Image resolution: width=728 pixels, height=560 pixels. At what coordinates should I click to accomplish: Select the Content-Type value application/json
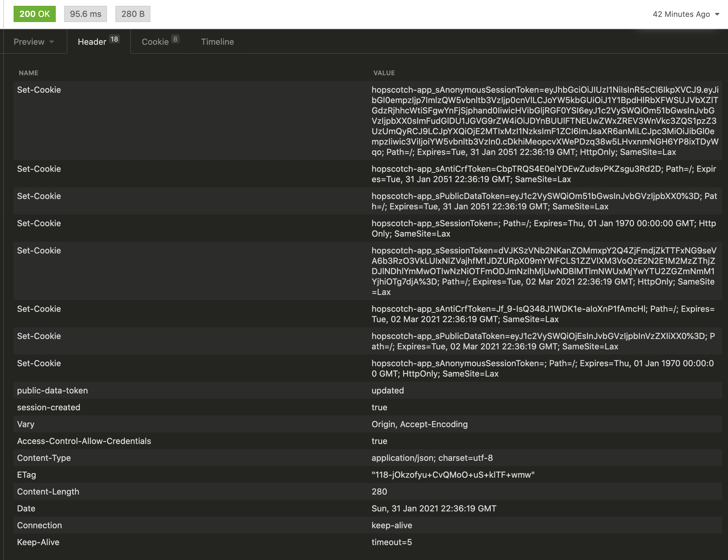click(433, 458)
